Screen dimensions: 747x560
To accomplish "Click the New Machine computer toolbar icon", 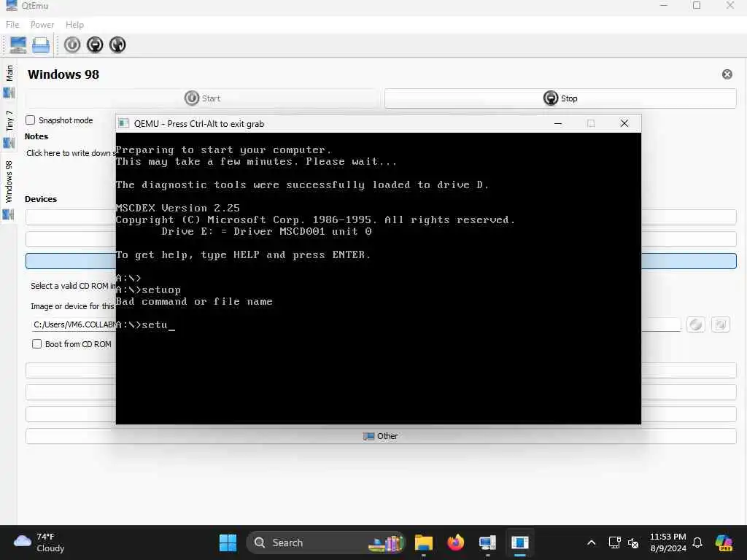I will coord(18,45).
